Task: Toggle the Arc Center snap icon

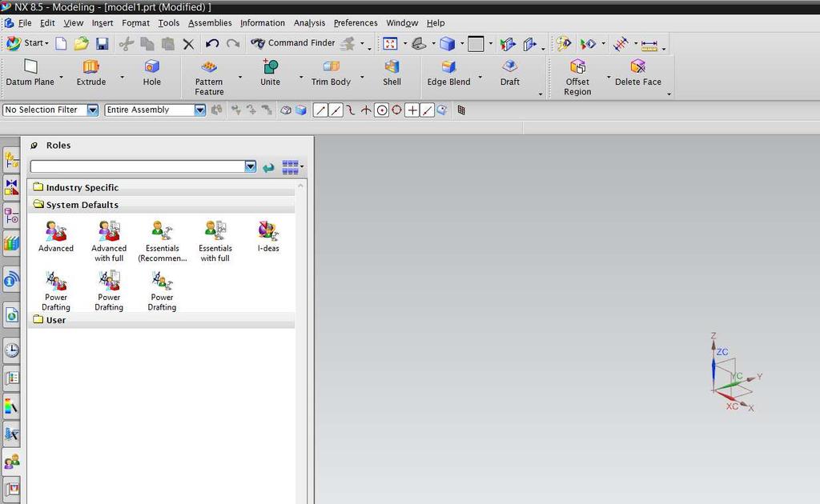Action: 382,110
